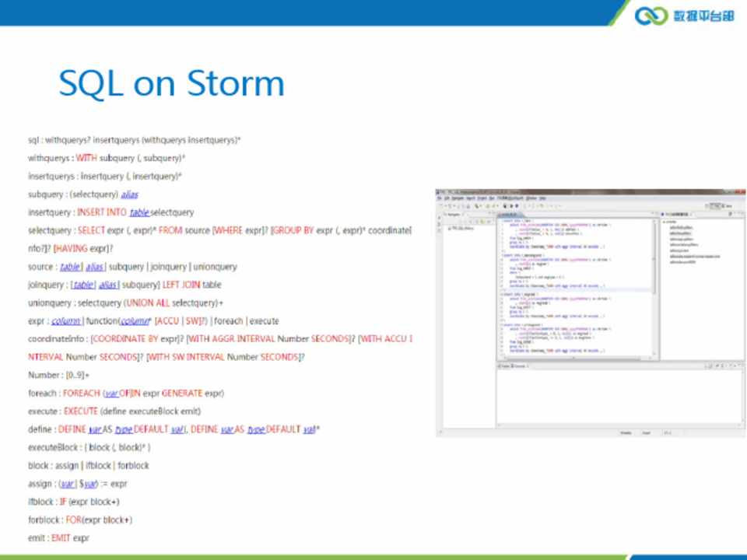Viewport: 747px width, 560px height.
Task: Open the perspective switcher icon at toolbar right
Action: [710, 206]
